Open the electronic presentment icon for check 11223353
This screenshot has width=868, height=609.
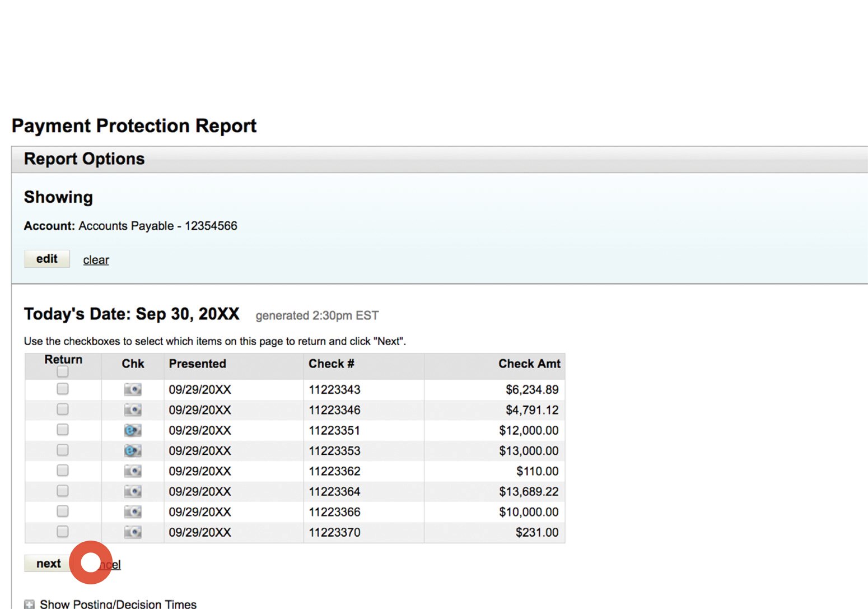click(132, 450)
